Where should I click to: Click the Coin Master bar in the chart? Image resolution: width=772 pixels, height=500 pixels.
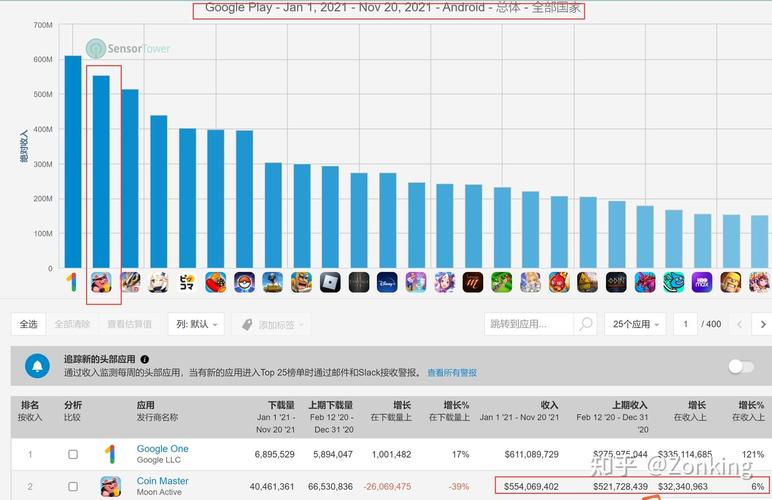click(x=101, y=172)
